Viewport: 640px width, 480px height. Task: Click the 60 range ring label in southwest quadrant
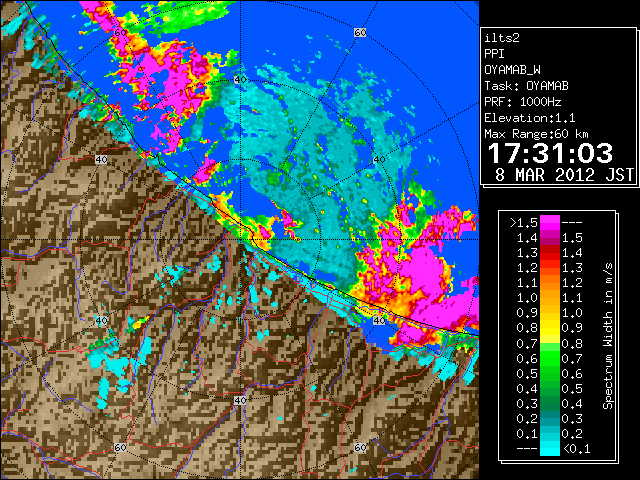tap(120, 448)
